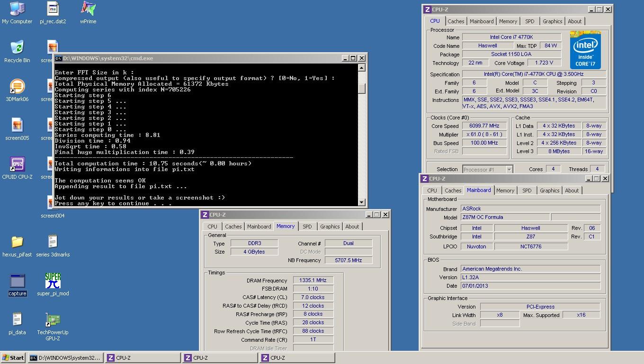Open screen005 image file icon
The width and height of the screenshot is (644, 364).
(x=17, y=129)
